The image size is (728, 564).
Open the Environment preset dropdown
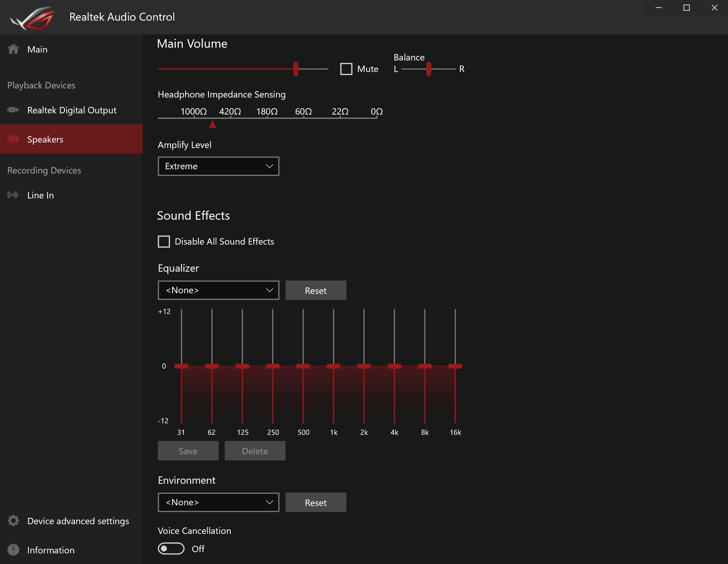tap(218, 502)
